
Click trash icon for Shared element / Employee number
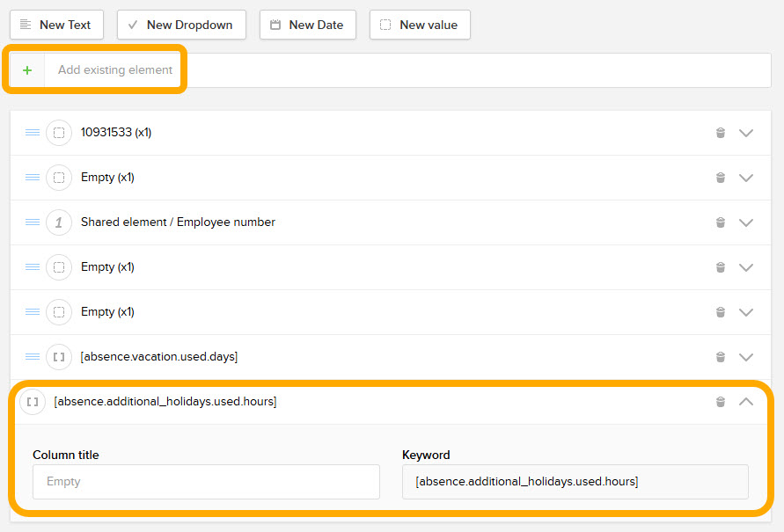[x=720, y=222]
